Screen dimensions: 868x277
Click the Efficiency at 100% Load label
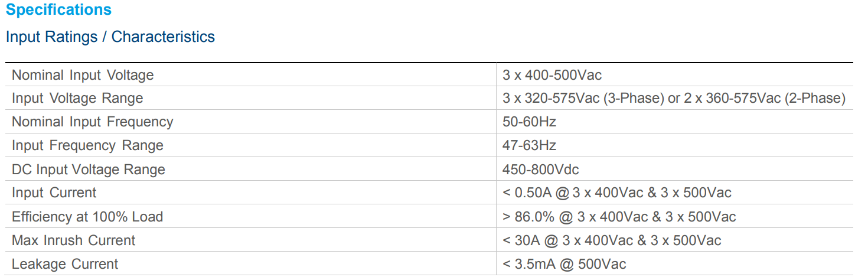[87, 217]
